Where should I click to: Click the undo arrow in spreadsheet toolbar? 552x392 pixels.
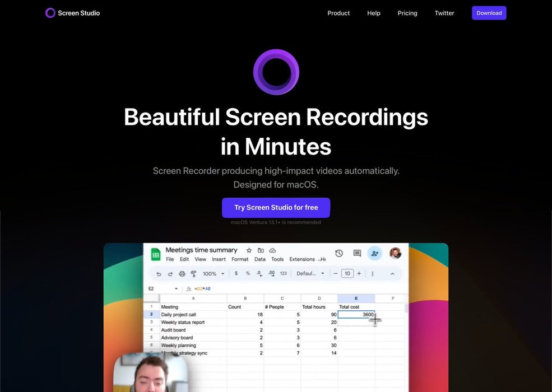pos(159,274)
